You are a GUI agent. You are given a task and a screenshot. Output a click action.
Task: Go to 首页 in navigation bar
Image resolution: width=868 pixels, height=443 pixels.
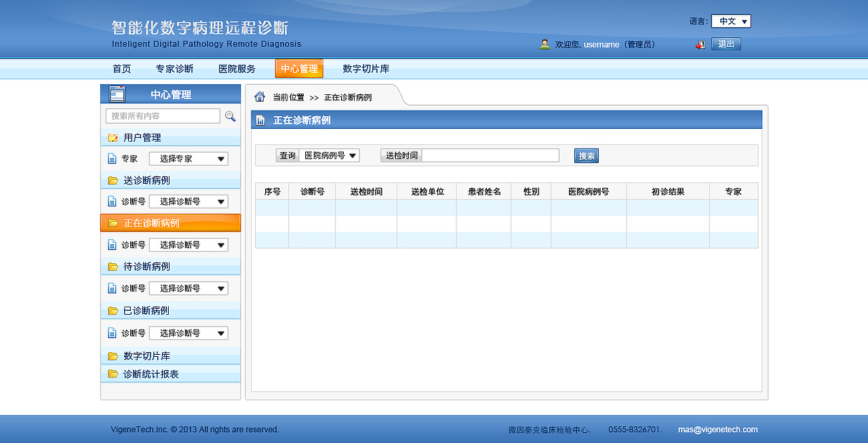pos(122,69)
